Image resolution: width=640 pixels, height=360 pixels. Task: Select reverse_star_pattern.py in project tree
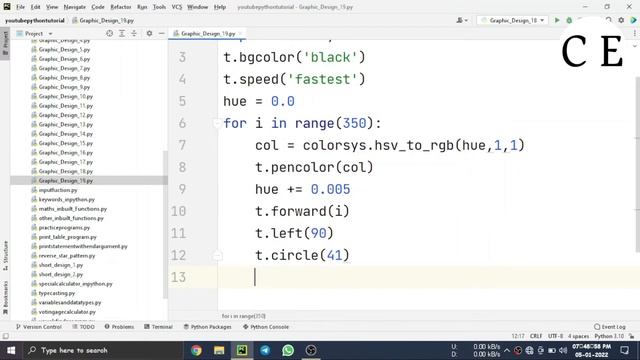point(67,256)
